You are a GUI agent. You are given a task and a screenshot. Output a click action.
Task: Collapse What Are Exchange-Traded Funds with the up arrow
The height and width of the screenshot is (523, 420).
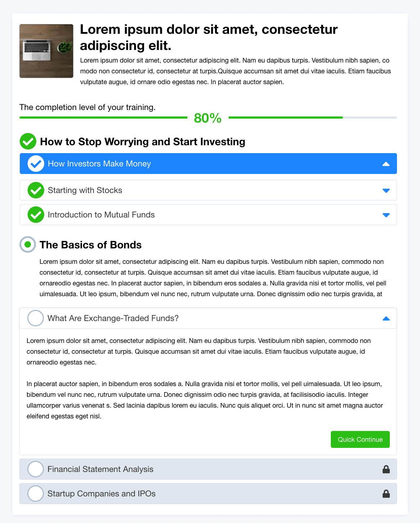coord(386,318)
